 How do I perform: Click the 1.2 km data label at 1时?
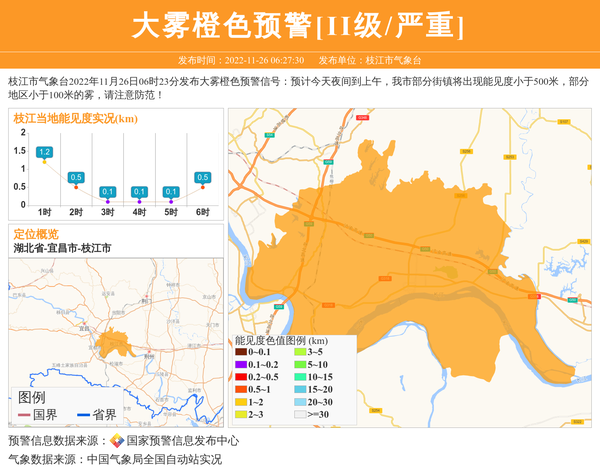pyautogui.click(x=44, y=152)
